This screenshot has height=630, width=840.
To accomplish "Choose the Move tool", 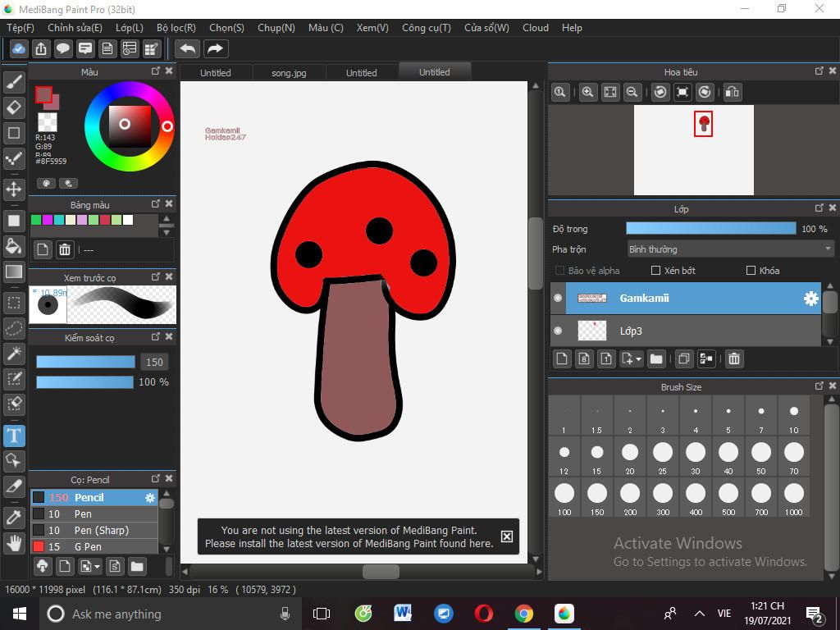I will pyautogui.click(x=14, y=189).
